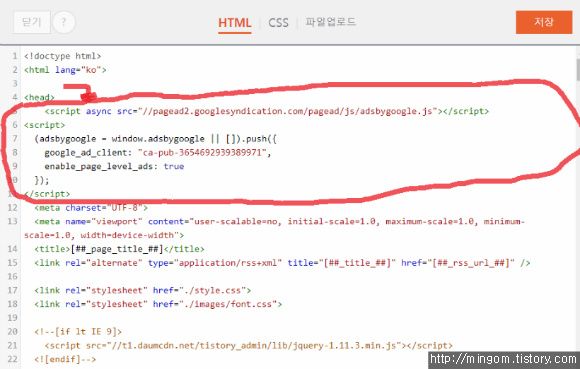Viewport: 580px width, 369px height.
Task: Click the scale=1.0, width=device-width continuation line
Action: [104, 235]
